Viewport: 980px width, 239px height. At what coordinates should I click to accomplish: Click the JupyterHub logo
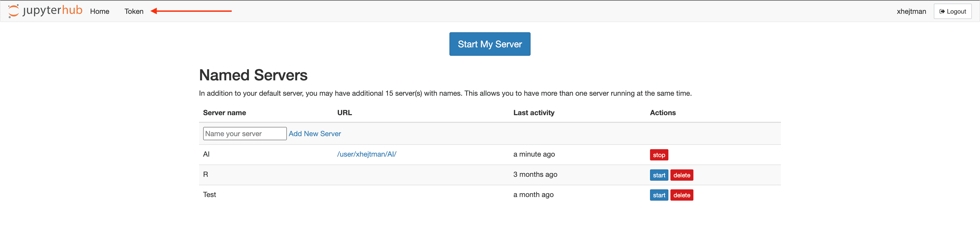click(45, 11)
